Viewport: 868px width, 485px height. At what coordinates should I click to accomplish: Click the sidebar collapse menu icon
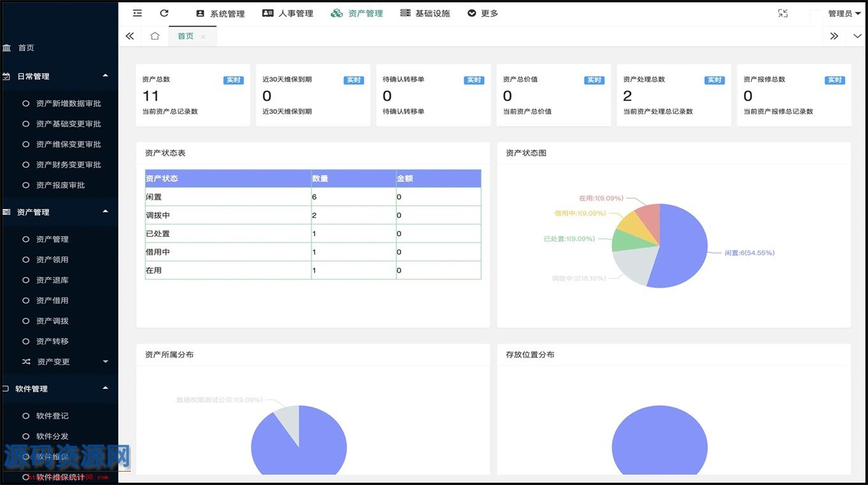137,13
